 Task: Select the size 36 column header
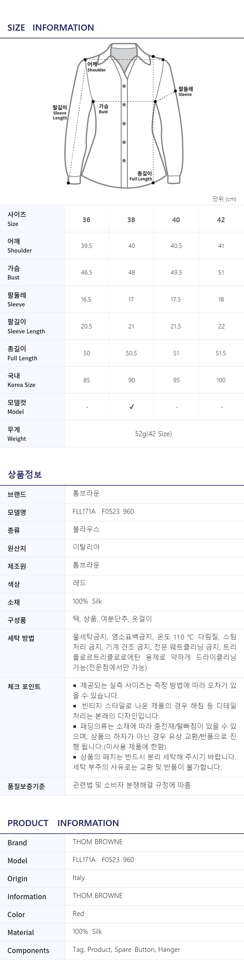(86, 219)
